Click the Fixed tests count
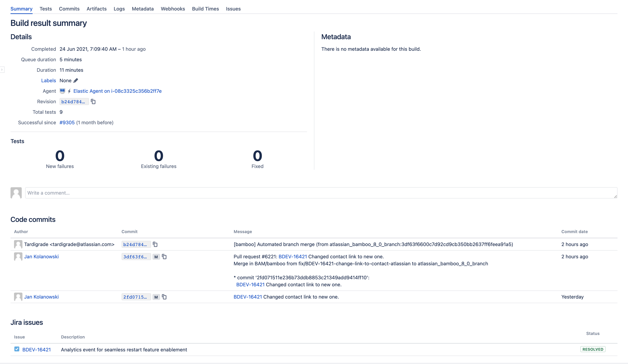 (x=257, y=156)
